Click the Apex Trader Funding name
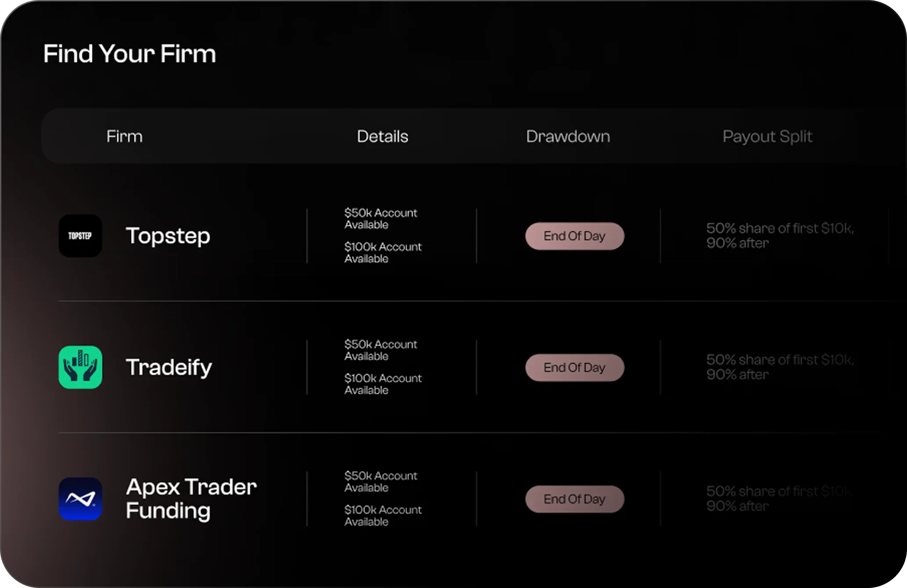This screenshot has width=907, height=588. (191, 499)
